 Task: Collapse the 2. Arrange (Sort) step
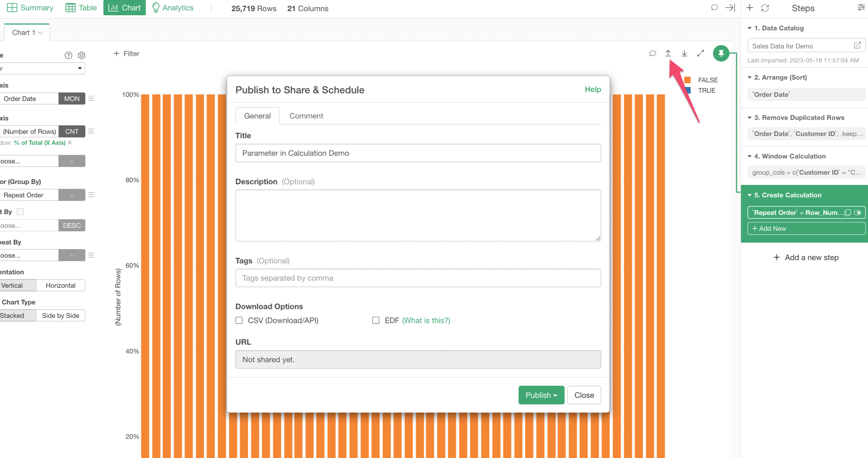(749, 77)
